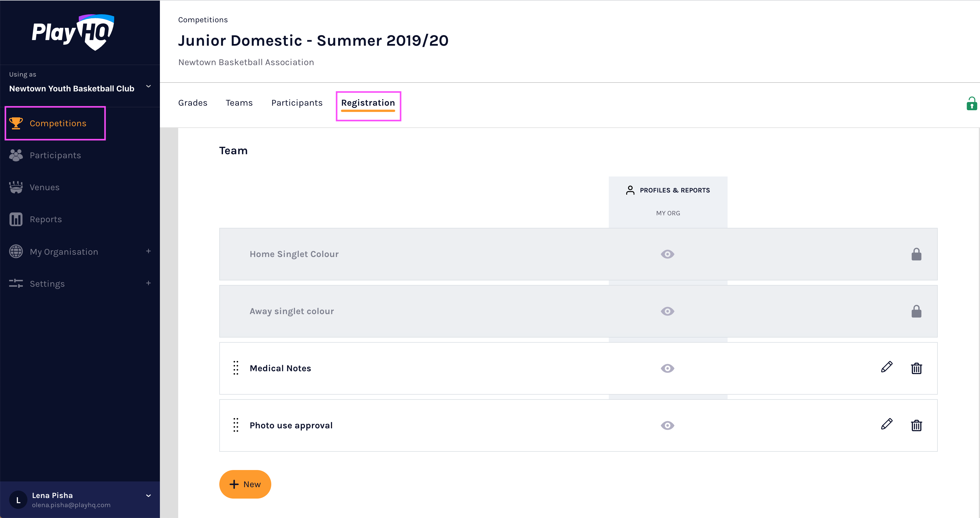This screenshot has width=980, height=518.
Task: Add a New registration field
Action: tap(245, 484)
